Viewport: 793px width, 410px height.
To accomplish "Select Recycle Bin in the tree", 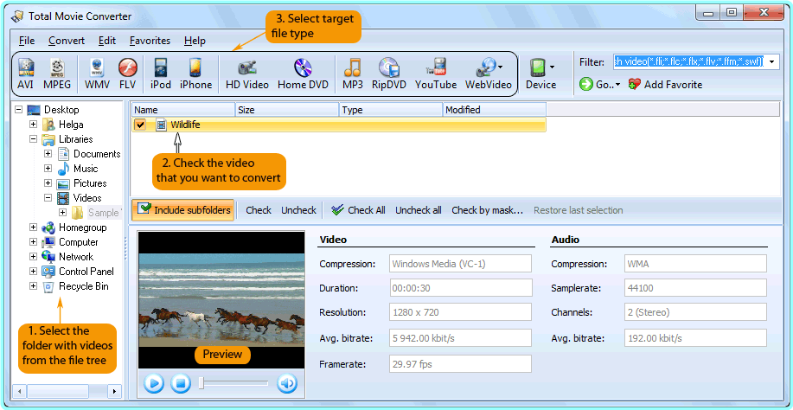I will click(83, 286).
